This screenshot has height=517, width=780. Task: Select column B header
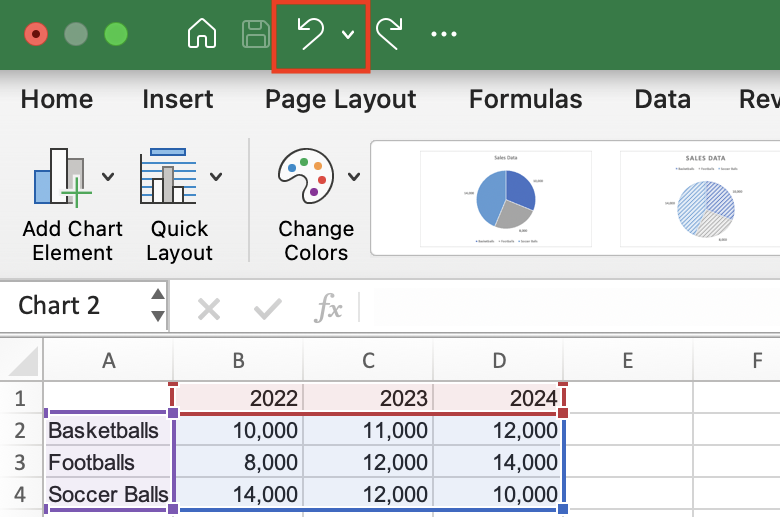point(238,360)
